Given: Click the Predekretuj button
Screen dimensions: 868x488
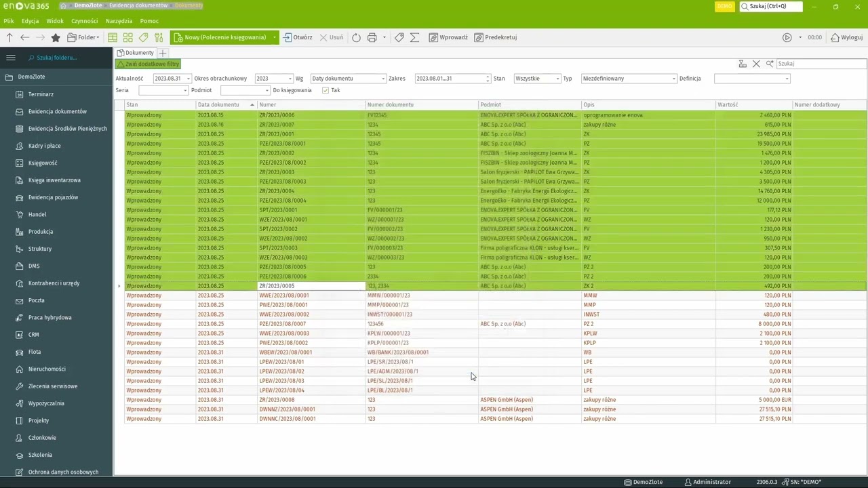Looking at the screenshot, I should 496,37.
